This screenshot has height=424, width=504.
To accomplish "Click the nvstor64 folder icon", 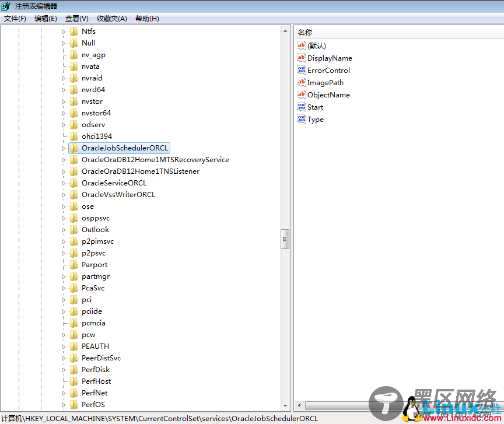I will click(74, 113).
